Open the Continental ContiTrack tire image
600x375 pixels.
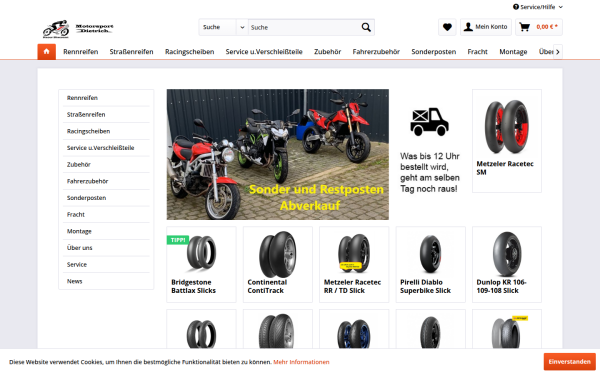(277, 254)
